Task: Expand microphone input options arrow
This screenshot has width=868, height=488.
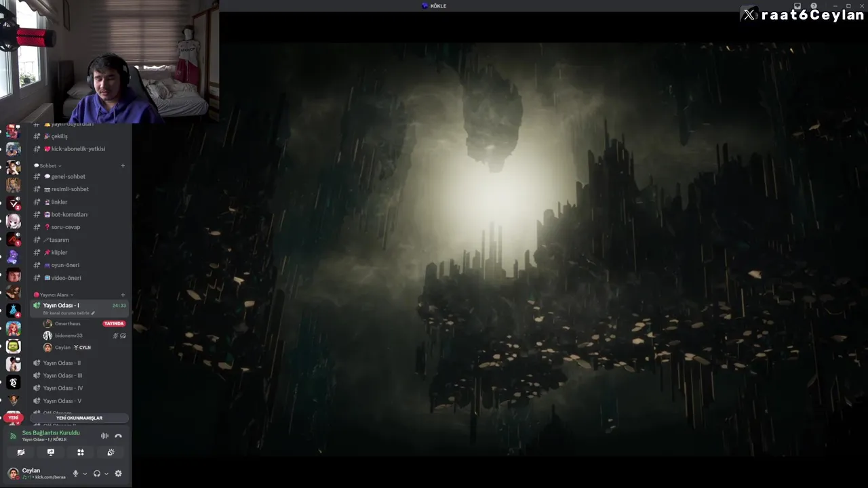Action: pos(85,474)
